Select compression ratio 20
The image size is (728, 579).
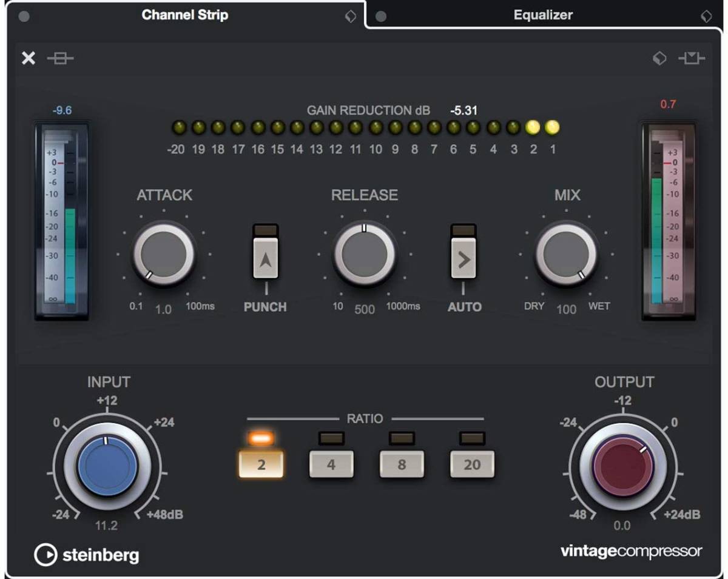[x=472, y=464]
